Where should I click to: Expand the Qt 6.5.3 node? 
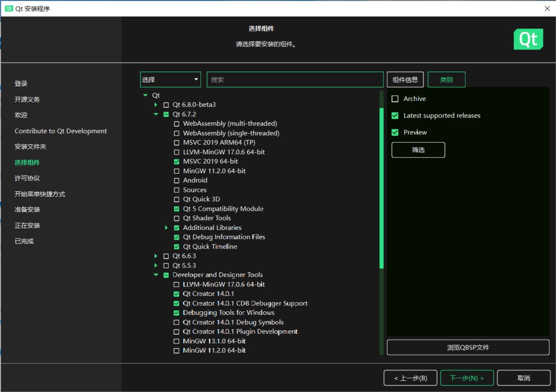tap(156, 266)
